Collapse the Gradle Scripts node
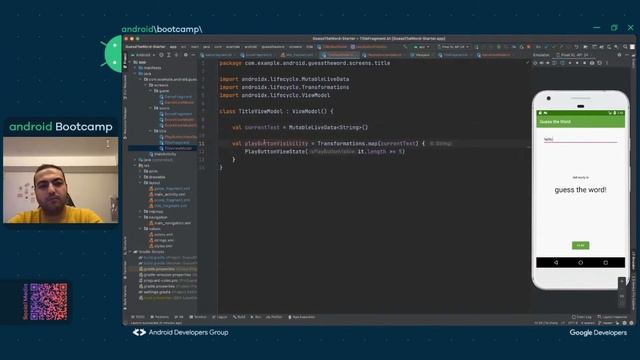The width and height of the screenshot is (640, 360). [131, 252]
